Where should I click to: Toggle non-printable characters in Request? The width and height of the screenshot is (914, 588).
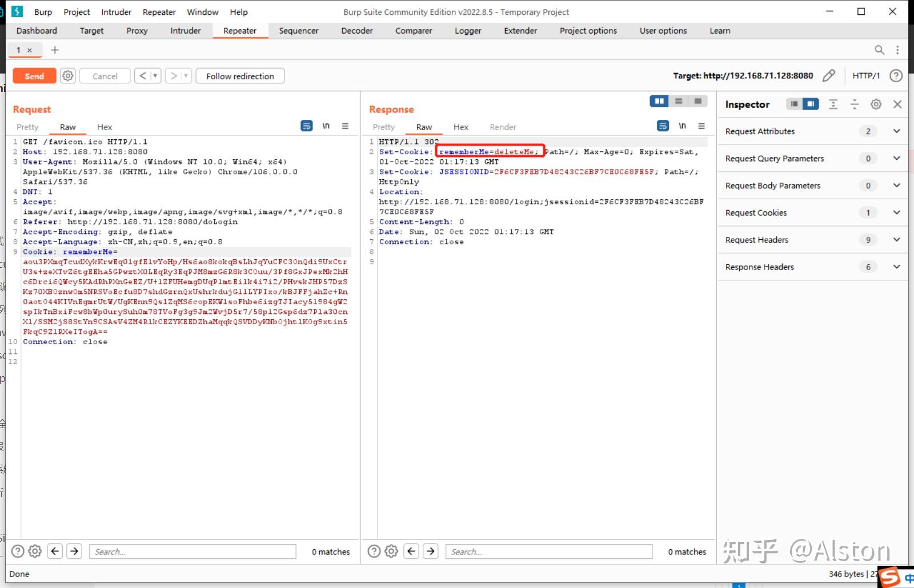(x=326, y=126)
